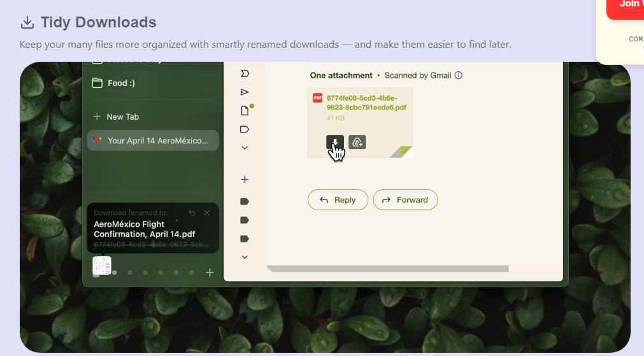Undo the download rename arrow icon
644x356 pixels.
coord(192,213)
